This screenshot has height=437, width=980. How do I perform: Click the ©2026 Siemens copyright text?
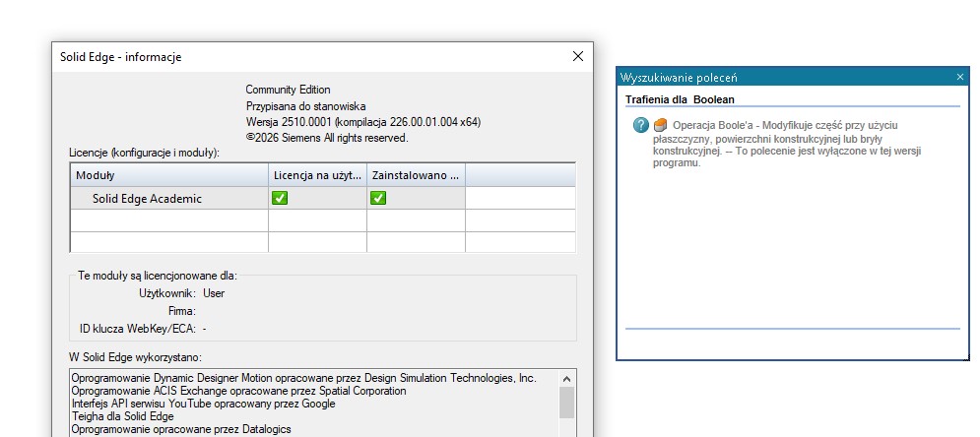327,138
